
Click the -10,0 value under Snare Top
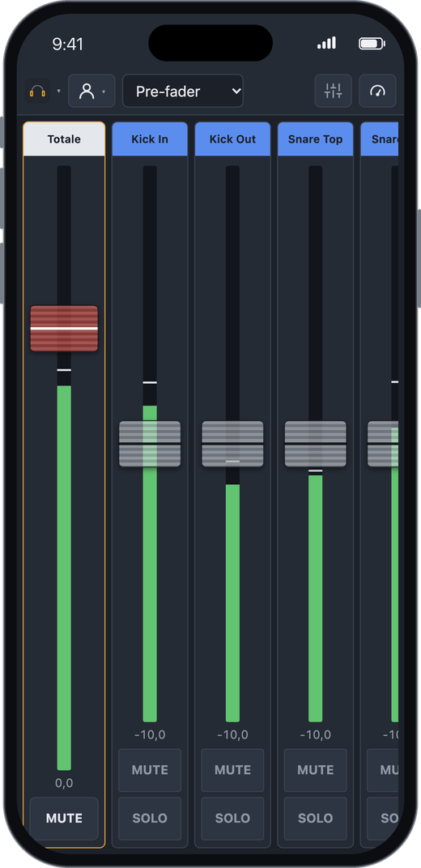click(x=315, y=734)
